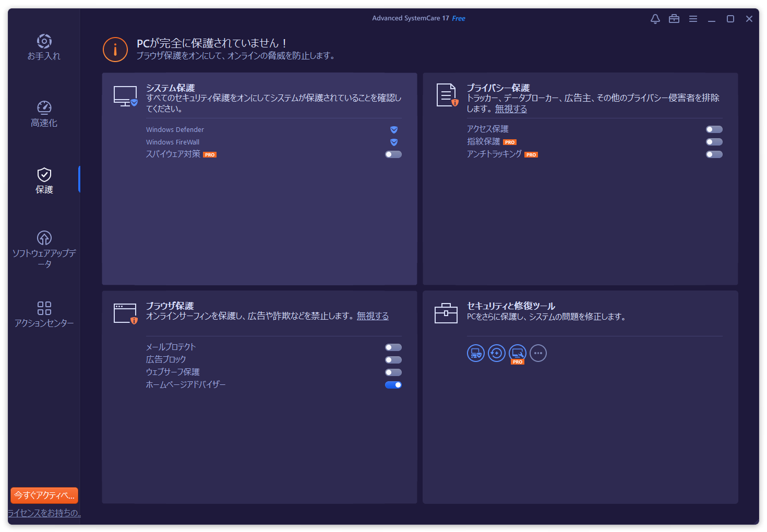Open the hamburger menu

tap(693, 18)
